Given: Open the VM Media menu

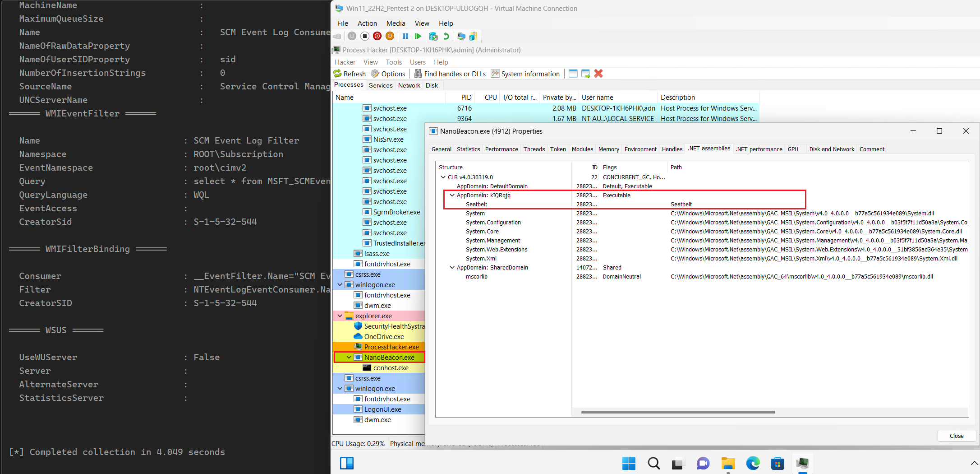Looking at the screenshot, I should pyautogui.click(x=396, y=23).
